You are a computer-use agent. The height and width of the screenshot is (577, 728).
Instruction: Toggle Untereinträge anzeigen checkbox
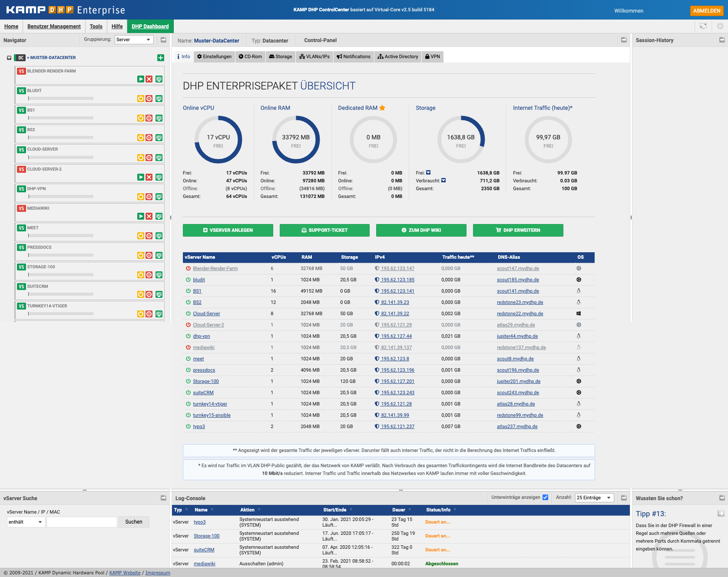click(546, 498)
